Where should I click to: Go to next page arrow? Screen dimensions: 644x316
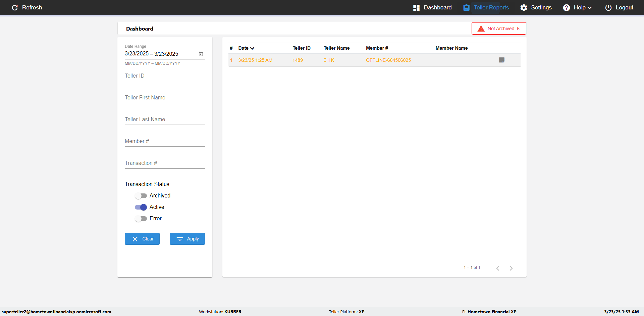pos(511,268)
